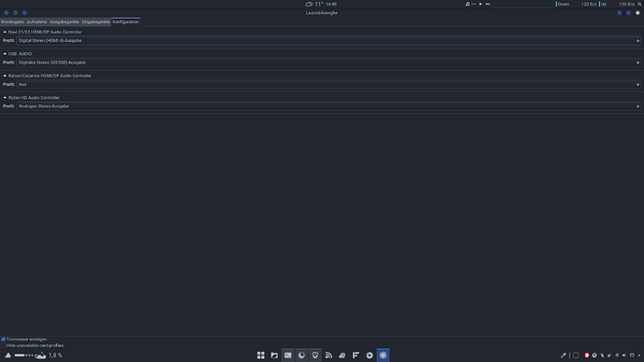Image resolution: width=644 pixels, height=362 pixels.
Task: Skip to next track in top panel
Action: (x=487, y=4)
